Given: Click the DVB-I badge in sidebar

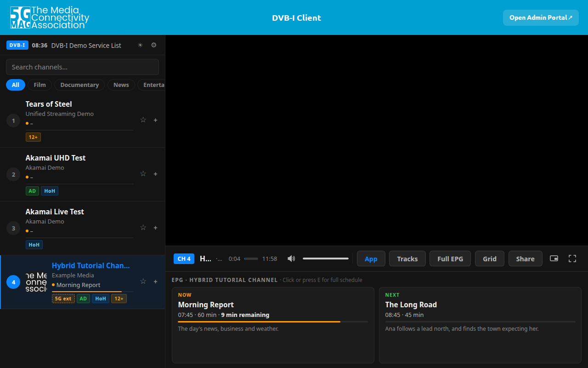Looking at the screenshot, I should coord(17,45).
